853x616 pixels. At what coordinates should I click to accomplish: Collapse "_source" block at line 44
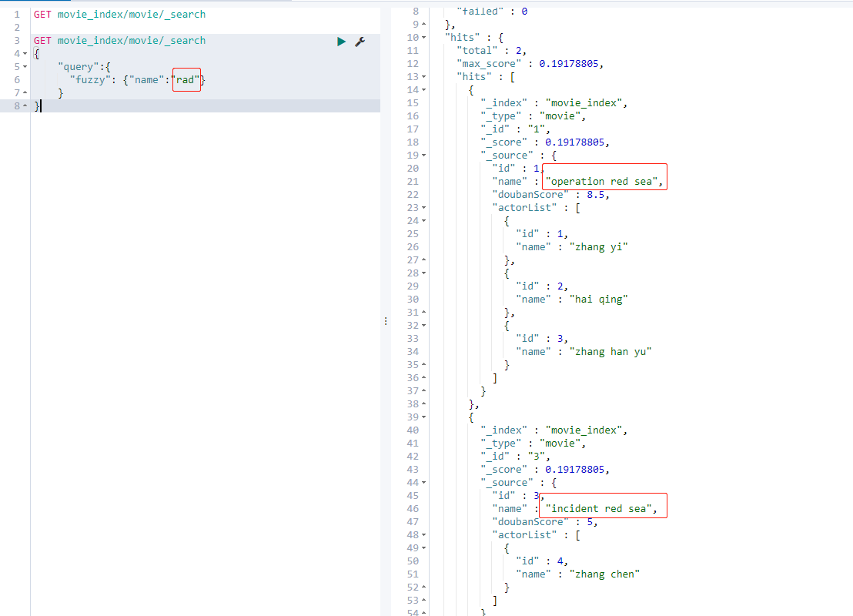coord(423,483)
